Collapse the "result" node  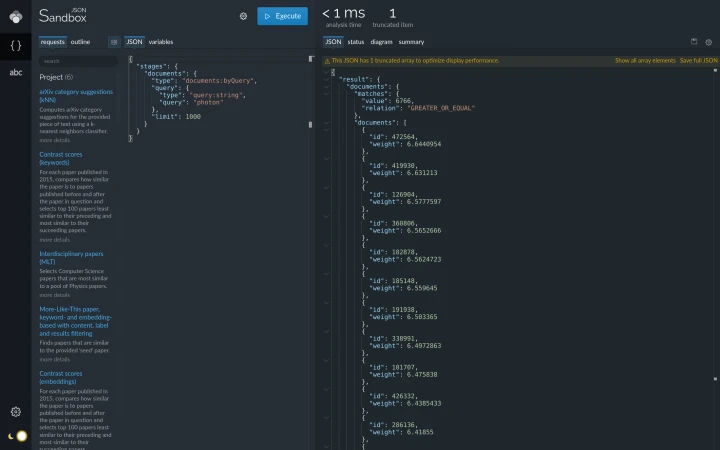[326, 79]
